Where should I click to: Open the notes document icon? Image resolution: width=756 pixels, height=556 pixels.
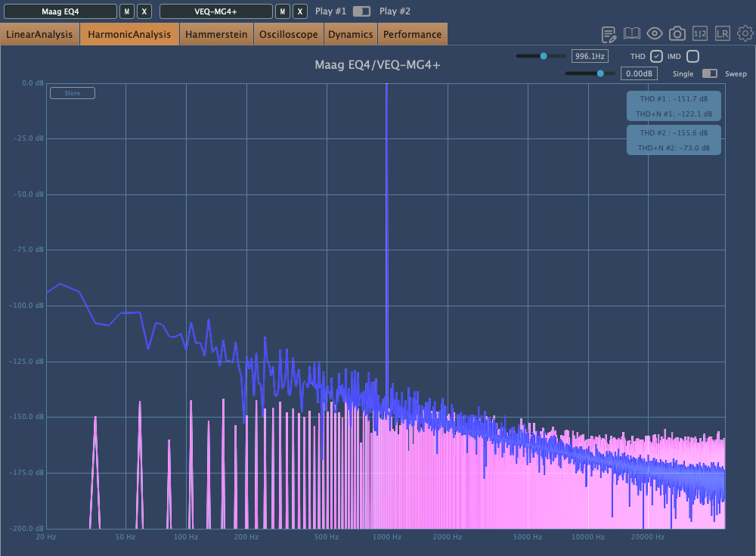click(x=609, y=34)
